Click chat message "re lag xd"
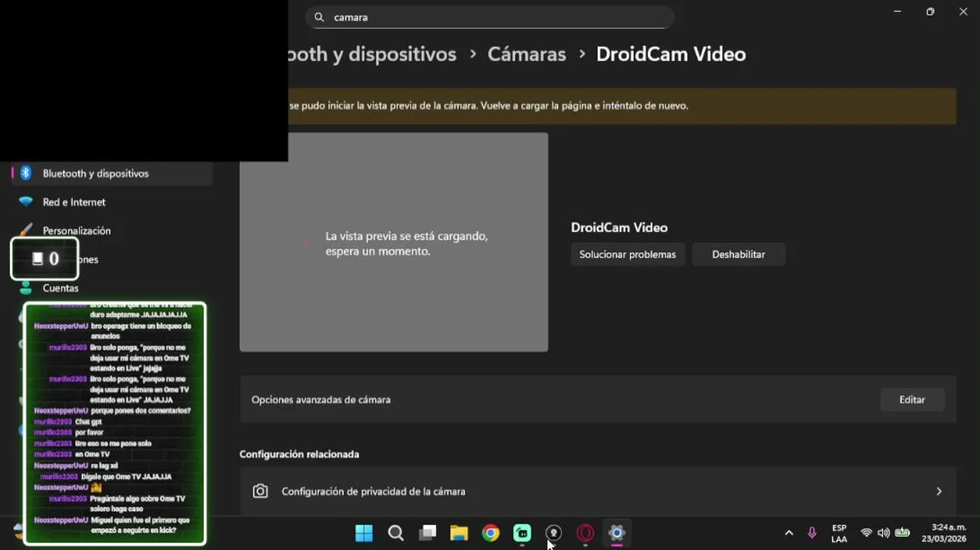The width and height of the screenshot is (980, 550). click(x=105, y=465)
